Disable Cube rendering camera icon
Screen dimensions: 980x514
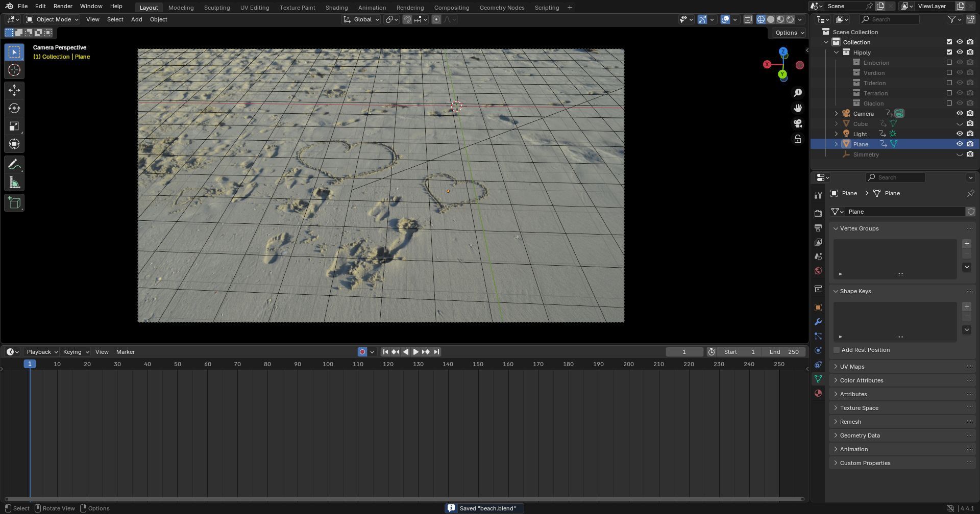pos(970,123)
